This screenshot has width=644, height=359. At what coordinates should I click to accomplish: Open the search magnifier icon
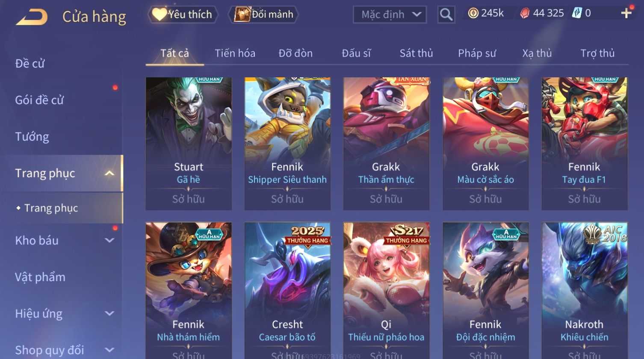click(x=446, y=15)
